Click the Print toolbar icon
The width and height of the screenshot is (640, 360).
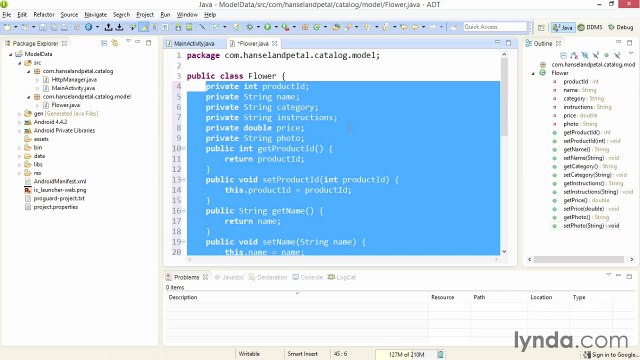[64, 27]
